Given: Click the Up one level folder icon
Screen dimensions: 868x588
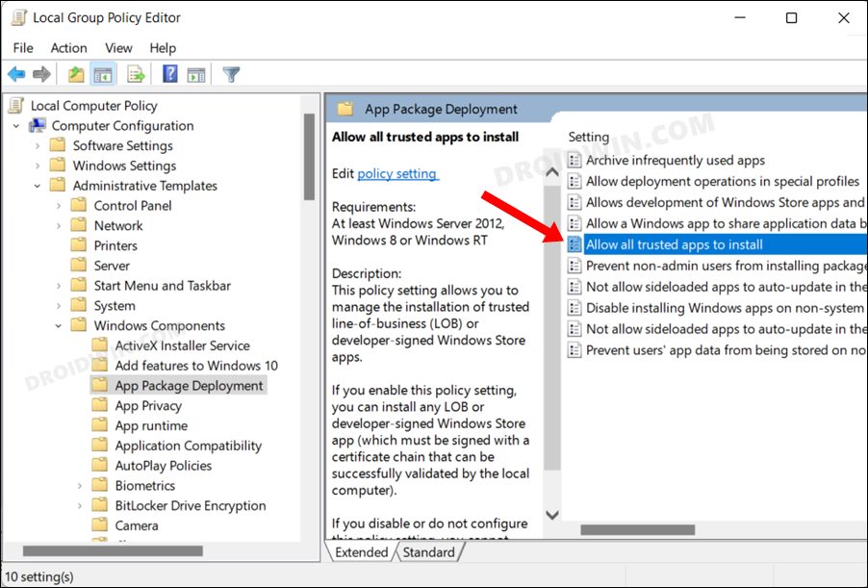Looking at the screenshot, I should tap(76, 74).
